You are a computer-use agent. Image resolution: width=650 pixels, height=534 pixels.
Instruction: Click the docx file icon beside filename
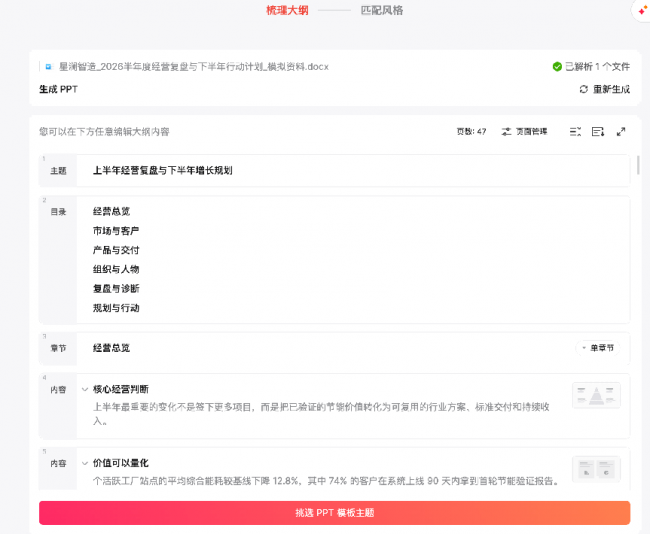click(x=49, y=66)
